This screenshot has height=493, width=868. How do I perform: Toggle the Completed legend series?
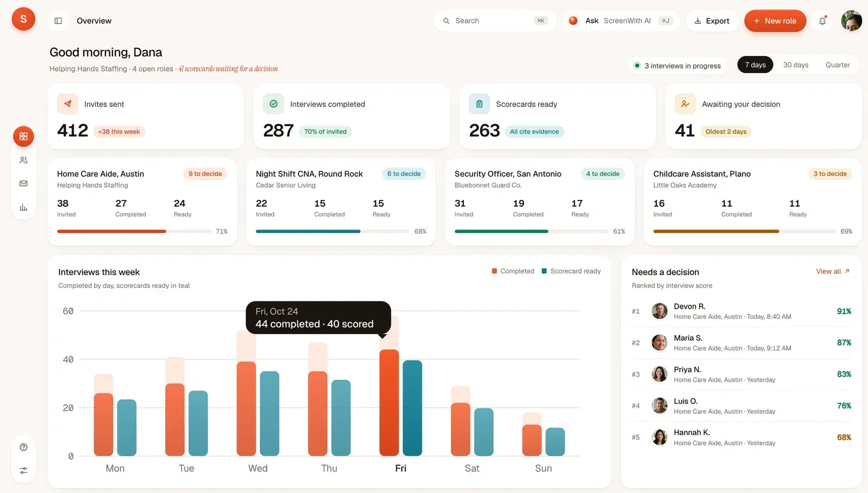[x=513, y=271]
